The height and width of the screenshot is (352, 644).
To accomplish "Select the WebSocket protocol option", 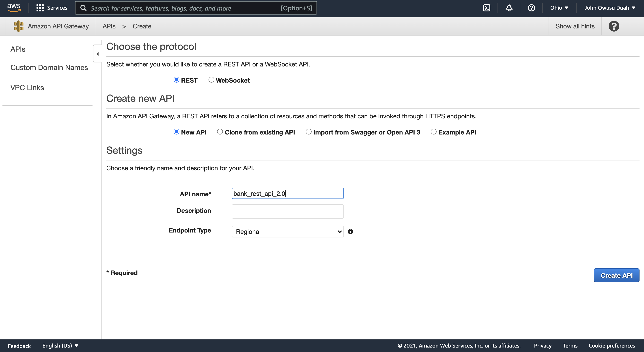I will click(x=211, y=80).
